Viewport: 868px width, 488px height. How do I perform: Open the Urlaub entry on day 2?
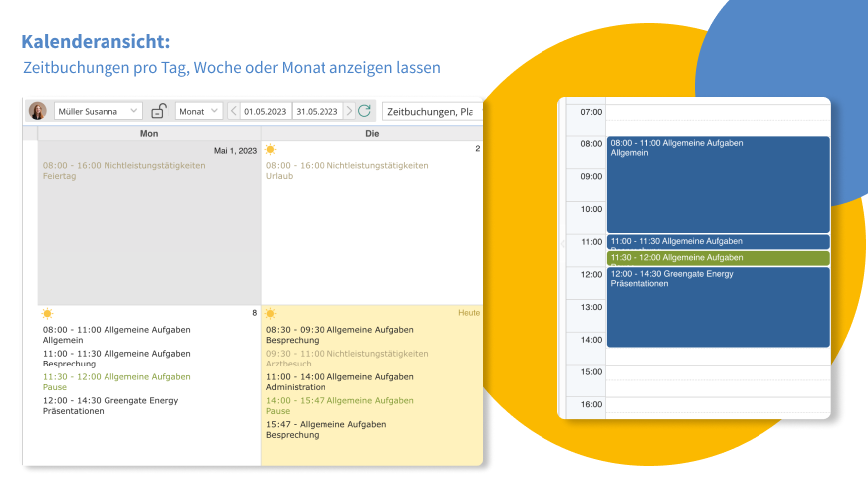click(347, 171)
